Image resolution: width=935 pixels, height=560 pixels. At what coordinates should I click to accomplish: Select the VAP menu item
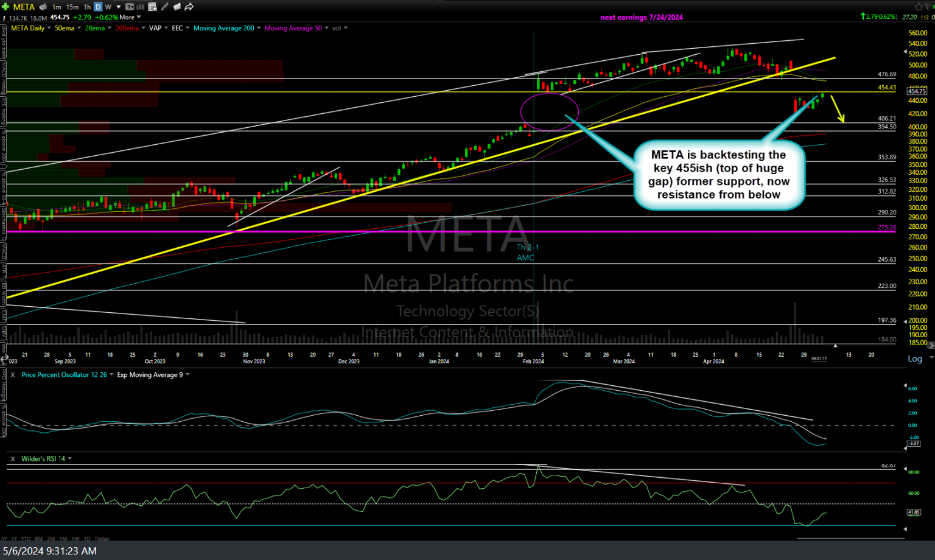(x=156, y=28)
